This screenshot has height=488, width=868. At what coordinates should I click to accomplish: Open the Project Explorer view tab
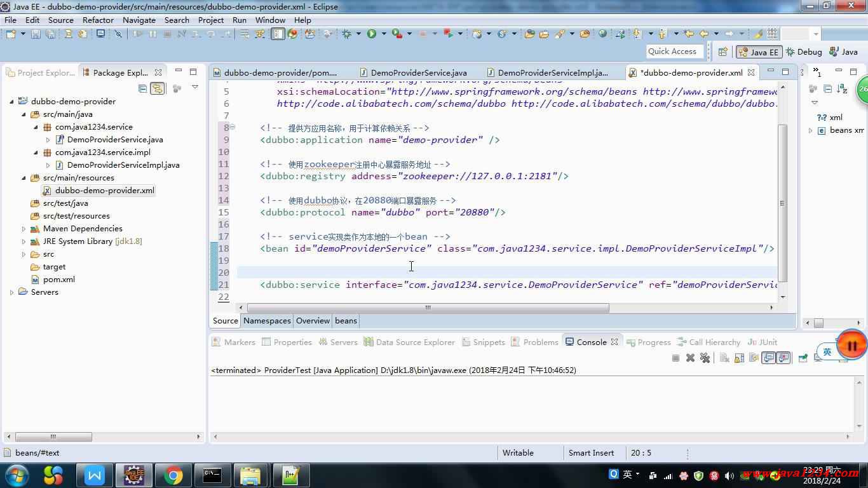tap(41, 72)
